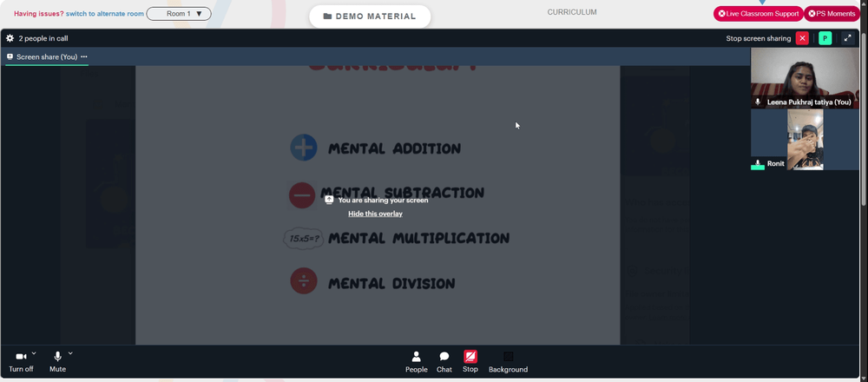Click the screen-share icon in the overlay message
868x382 pixels.
(x=329, y=200)
